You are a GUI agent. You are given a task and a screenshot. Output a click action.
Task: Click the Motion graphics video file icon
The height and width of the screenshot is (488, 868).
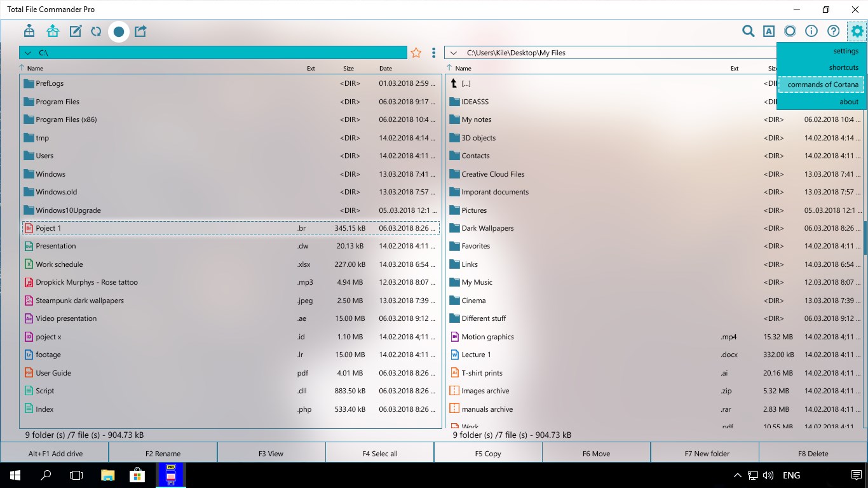[454, 337]
